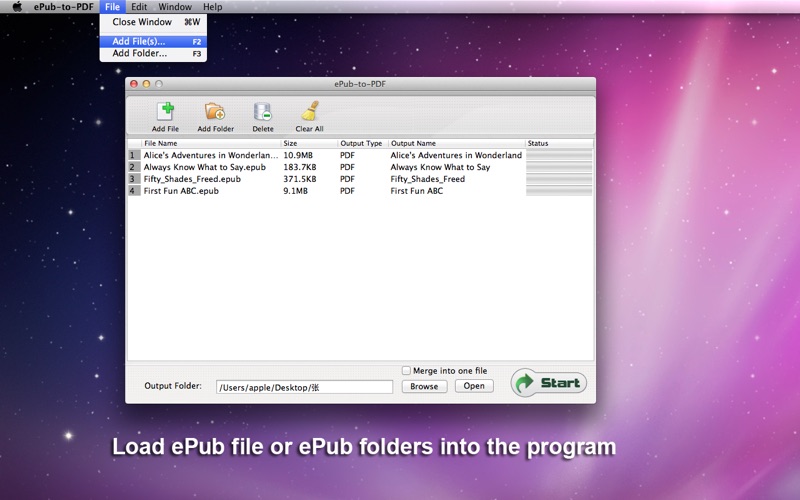Select Fifty_Shades_Freed.epub row
This screenshot has height=500, width=800.
[x=360, y=179]
